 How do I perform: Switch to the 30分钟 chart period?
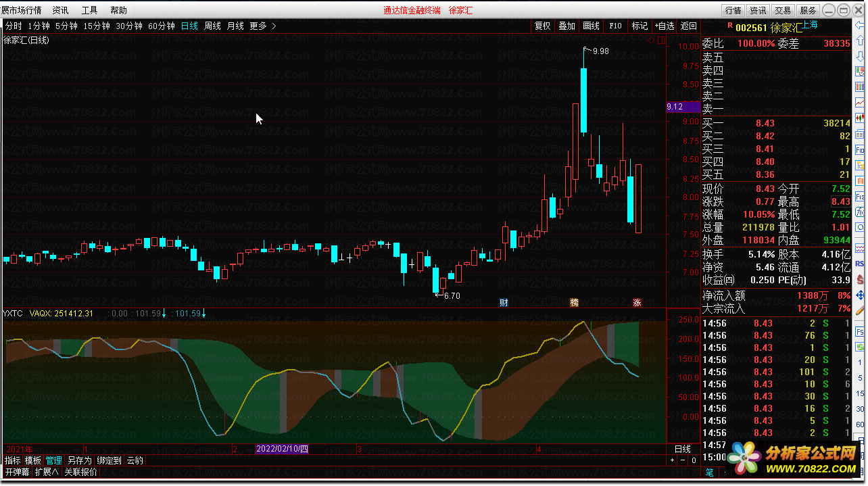(x=129, y=26)
